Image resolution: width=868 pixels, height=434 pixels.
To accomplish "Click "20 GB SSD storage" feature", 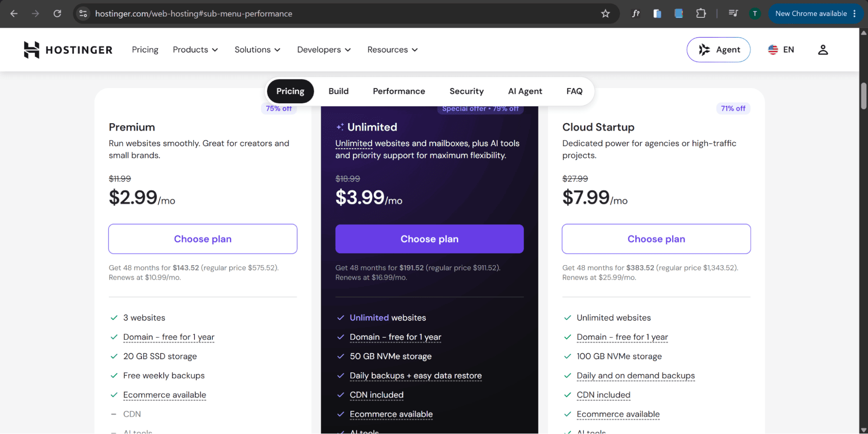I will point(160,356).
